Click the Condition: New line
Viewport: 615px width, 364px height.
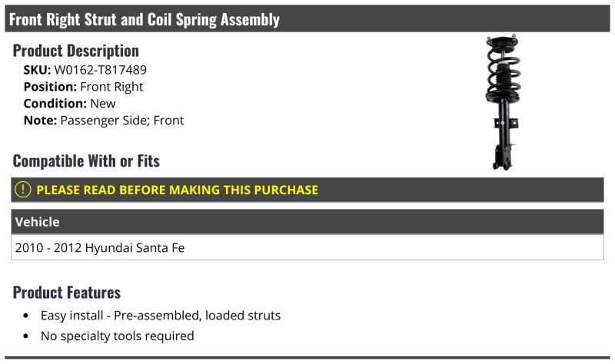69,104
